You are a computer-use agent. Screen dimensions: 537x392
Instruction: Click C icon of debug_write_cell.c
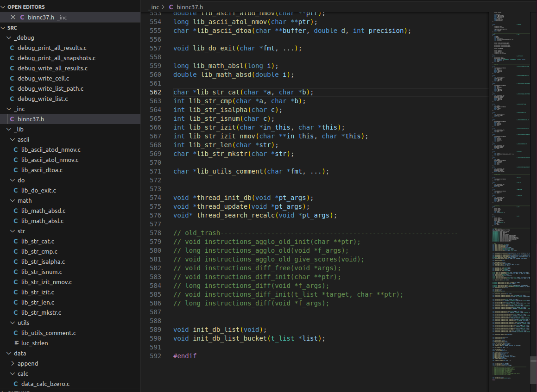(x=12, y=78)
